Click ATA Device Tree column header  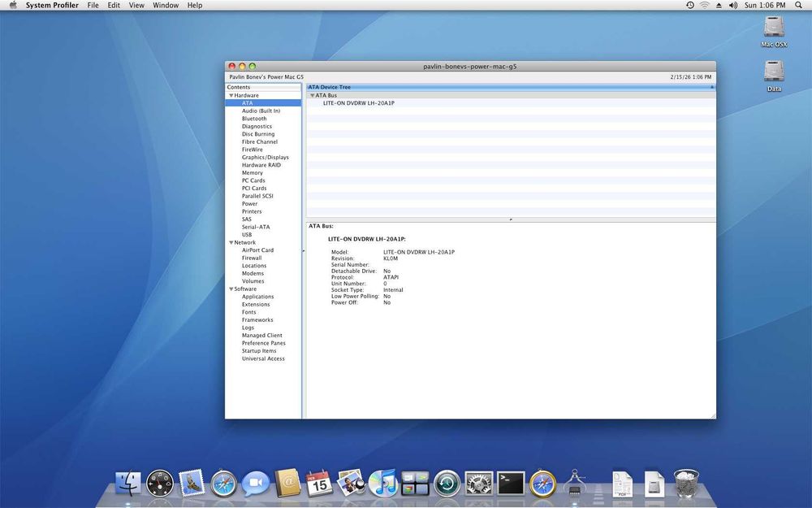(511, 87)
